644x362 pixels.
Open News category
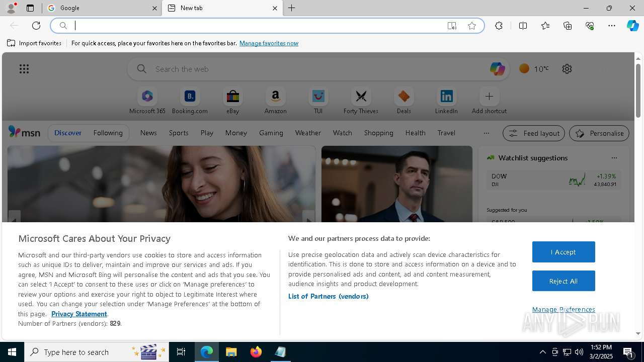(x=148, y=133)
